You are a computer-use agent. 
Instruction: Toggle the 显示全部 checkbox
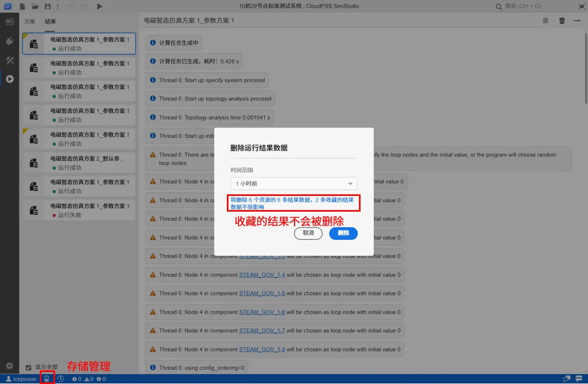point(29,367)
